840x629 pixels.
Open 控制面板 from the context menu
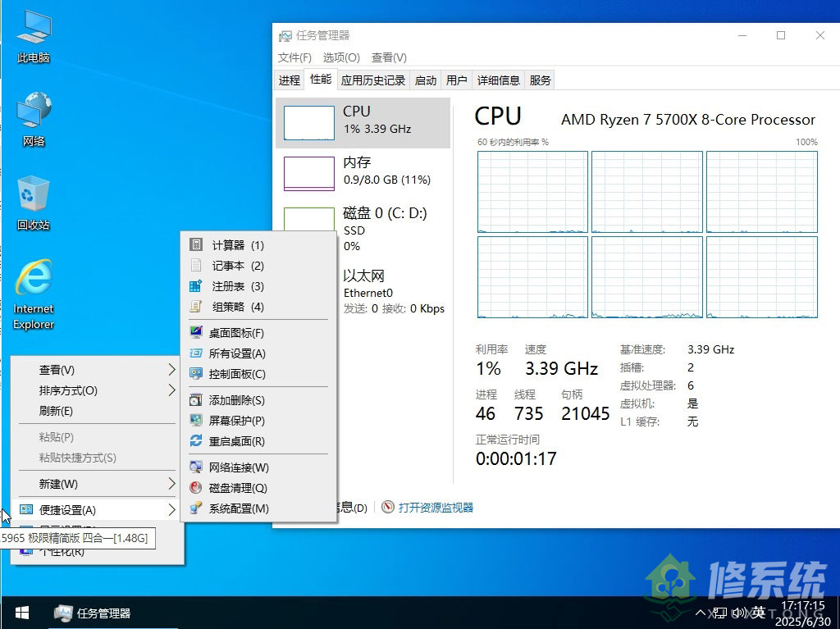coord(236,374)
